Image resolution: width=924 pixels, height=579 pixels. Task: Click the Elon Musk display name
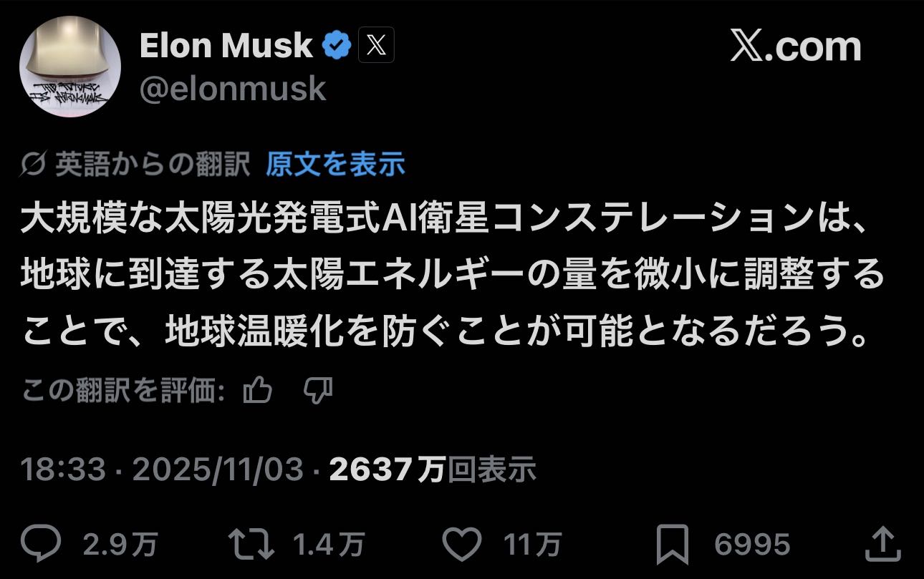(226, 47)
